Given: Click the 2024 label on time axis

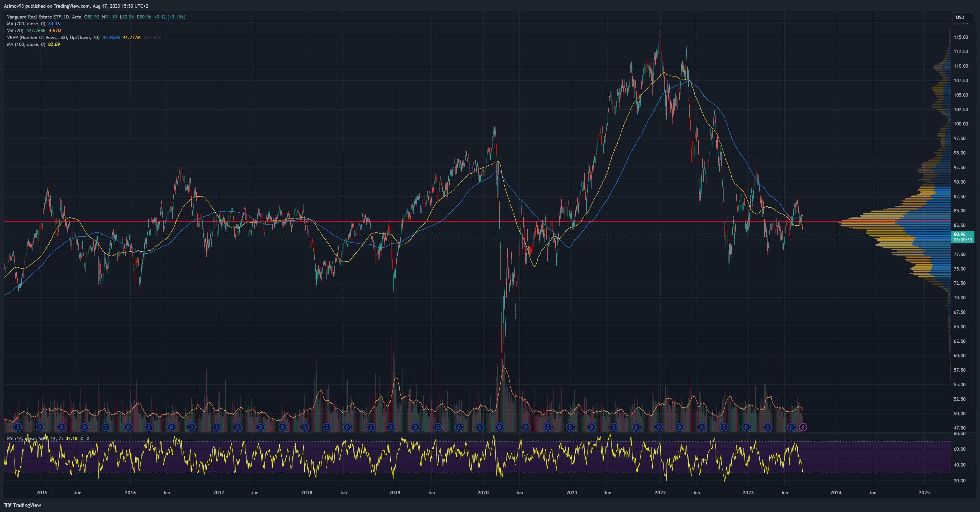Looking at the screenshot, I should pos(835,493).
